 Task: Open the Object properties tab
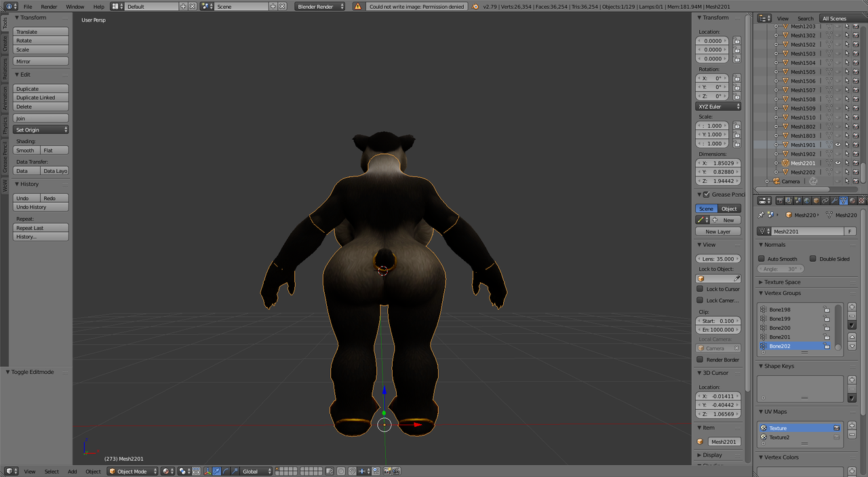pyautogui.click(x=816, y=200)
